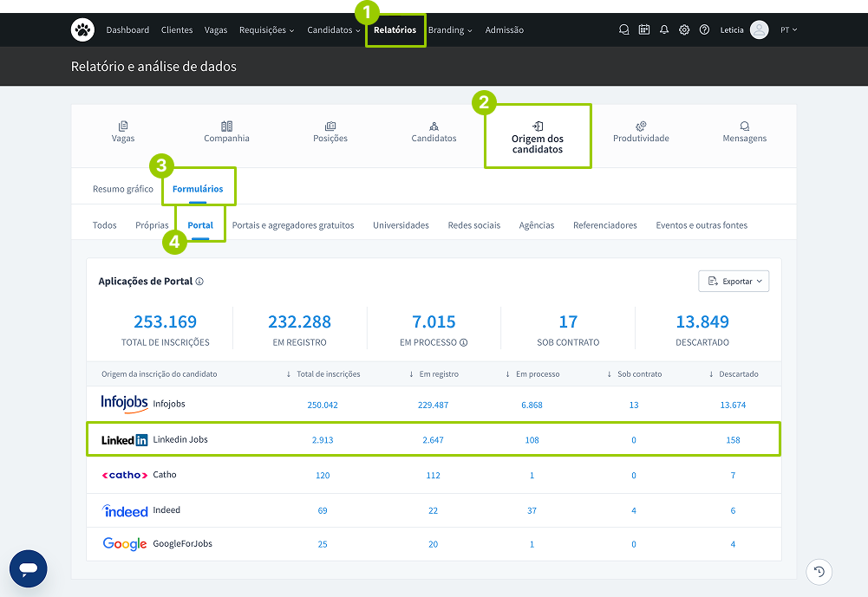Expand the Exportar dropdown
The width and height of the screenshot is (868, 597).
pos(734,281)
